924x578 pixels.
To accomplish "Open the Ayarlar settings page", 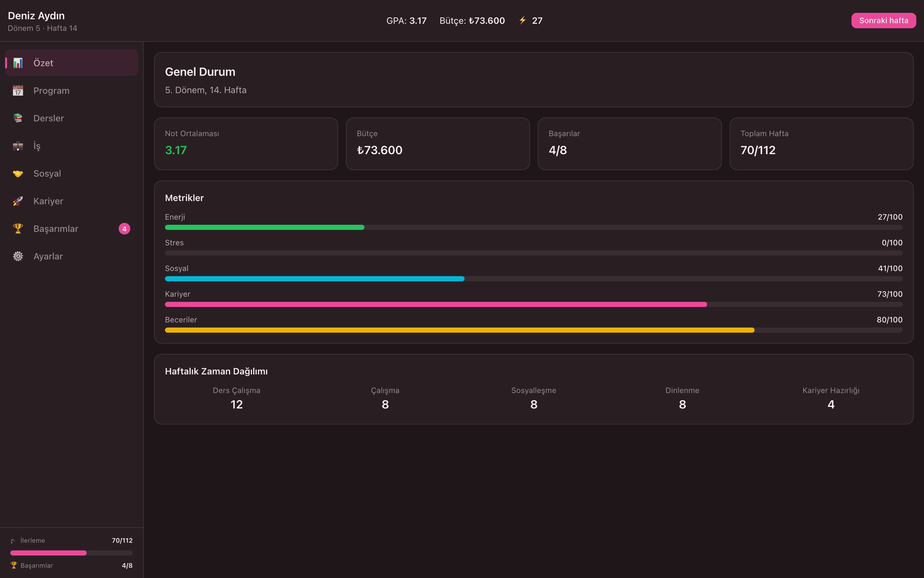I will coord(72,256).
